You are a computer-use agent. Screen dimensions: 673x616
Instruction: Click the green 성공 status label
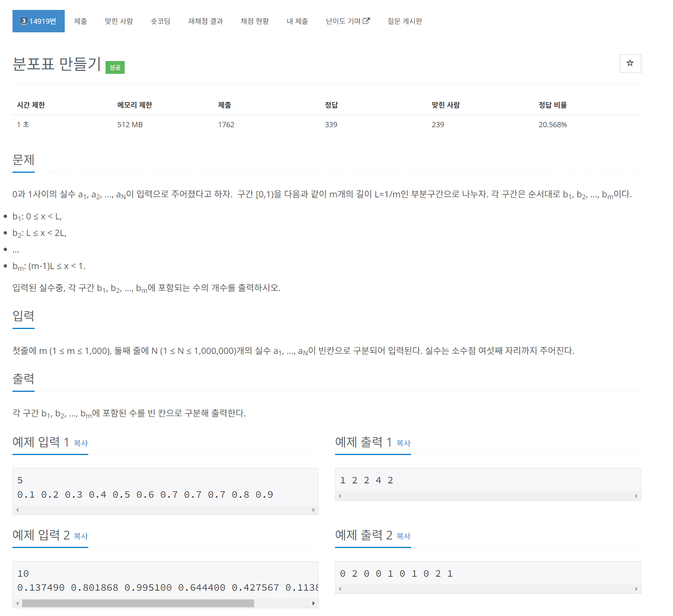(x=115, y=67)
